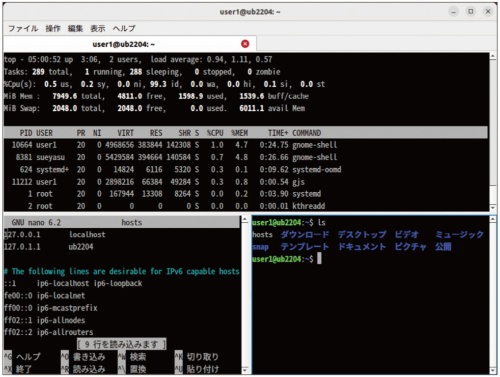Click the ^X 終了 nano shortcut

[18, 369]
